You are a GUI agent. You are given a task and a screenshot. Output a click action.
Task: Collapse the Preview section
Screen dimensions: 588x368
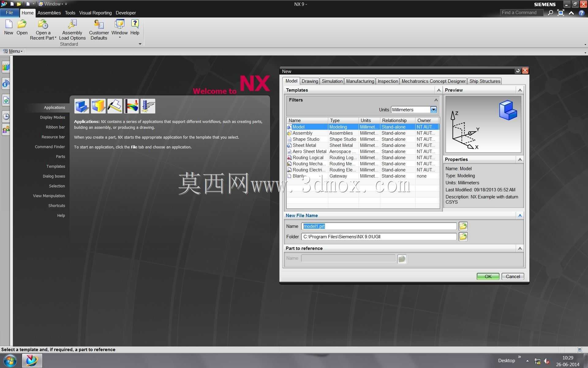(520, 90)
